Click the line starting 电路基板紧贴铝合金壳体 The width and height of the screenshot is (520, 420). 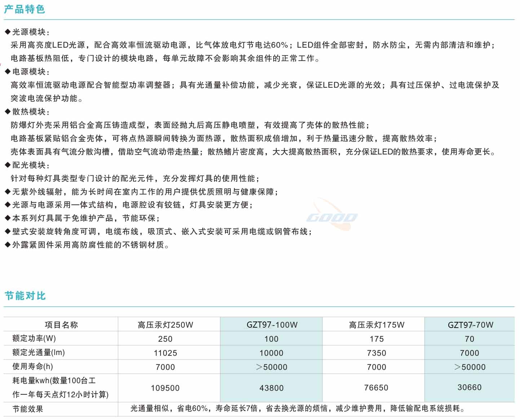tap(224, 139)
